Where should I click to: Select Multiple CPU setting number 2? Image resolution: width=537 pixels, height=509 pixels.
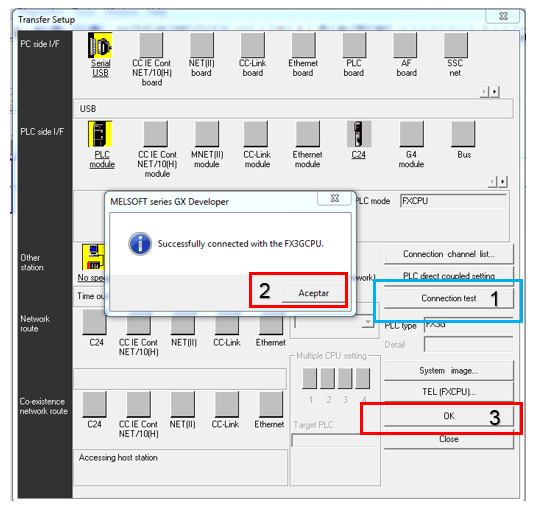328,378
